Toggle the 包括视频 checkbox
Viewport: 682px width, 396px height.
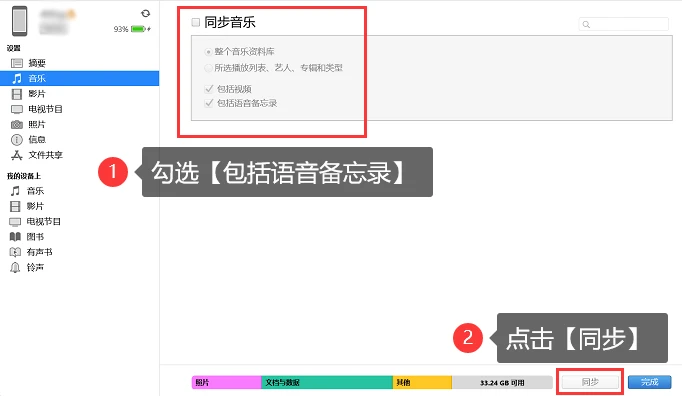[x=209, y=89]
